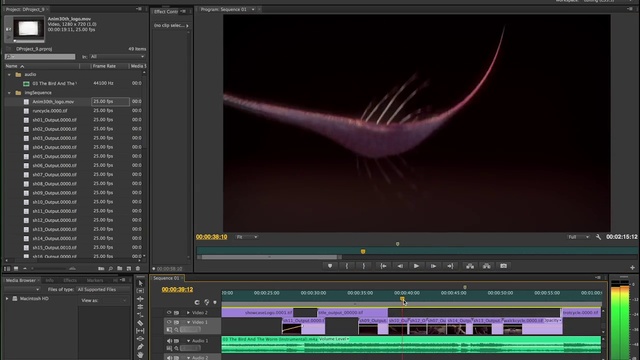Expand Video 2 track

pos(188,313)
